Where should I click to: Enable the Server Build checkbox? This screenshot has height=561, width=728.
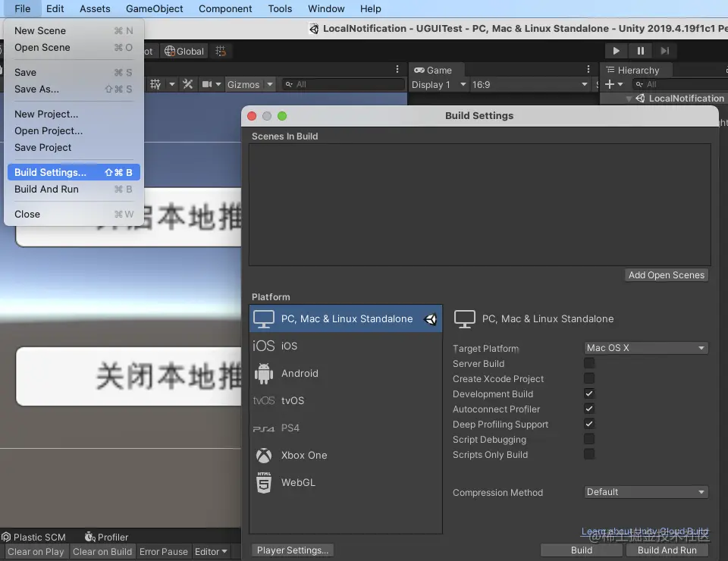coord(589,363)
